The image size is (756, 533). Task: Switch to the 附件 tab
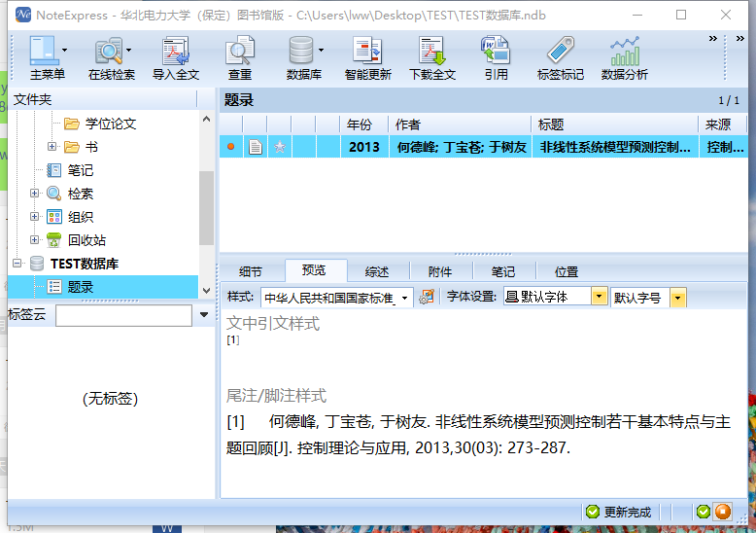point(440,271)
